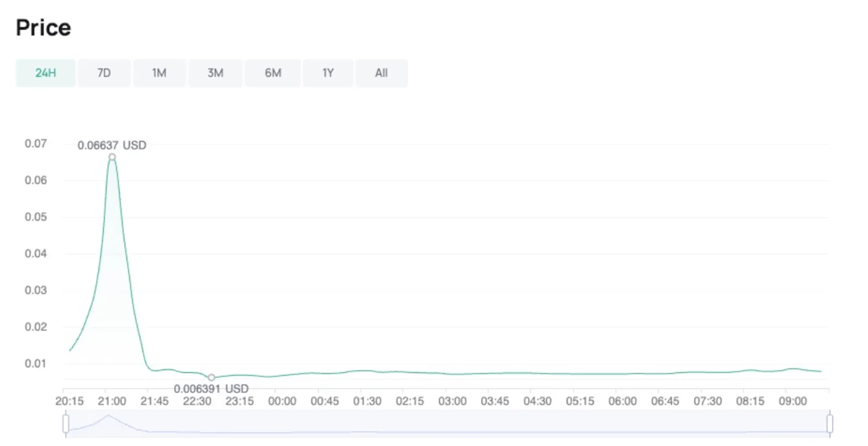Click the 0.06637 USD price label

(x=112, y=145)
